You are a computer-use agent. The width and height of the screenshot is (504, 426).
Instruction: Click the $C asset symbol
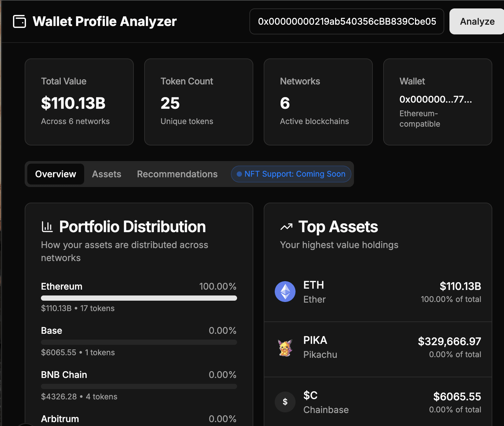310,395
